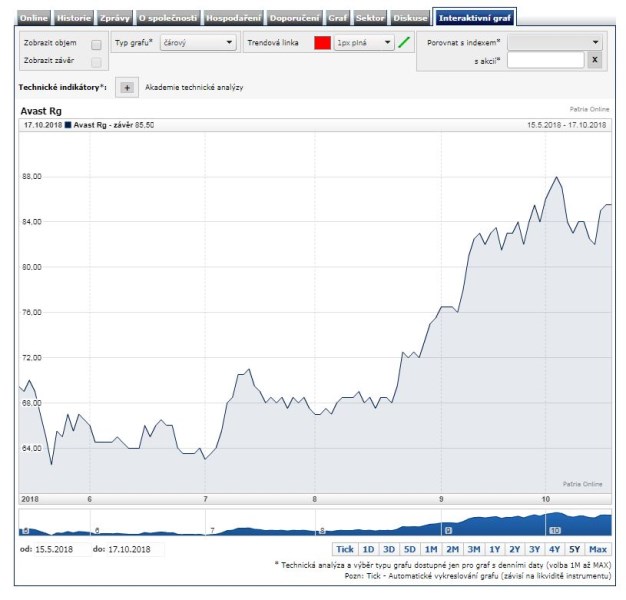Open the Hospodaření tab
626x600 pixels.
click(x=234, y=18)
